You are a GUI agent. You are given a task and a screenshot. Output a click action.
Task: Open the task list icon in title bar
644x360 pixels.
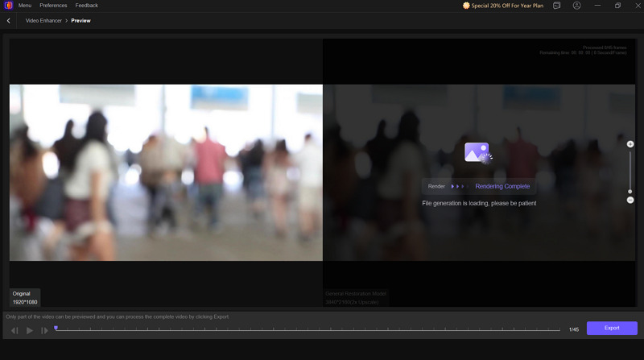click(557, 6)
